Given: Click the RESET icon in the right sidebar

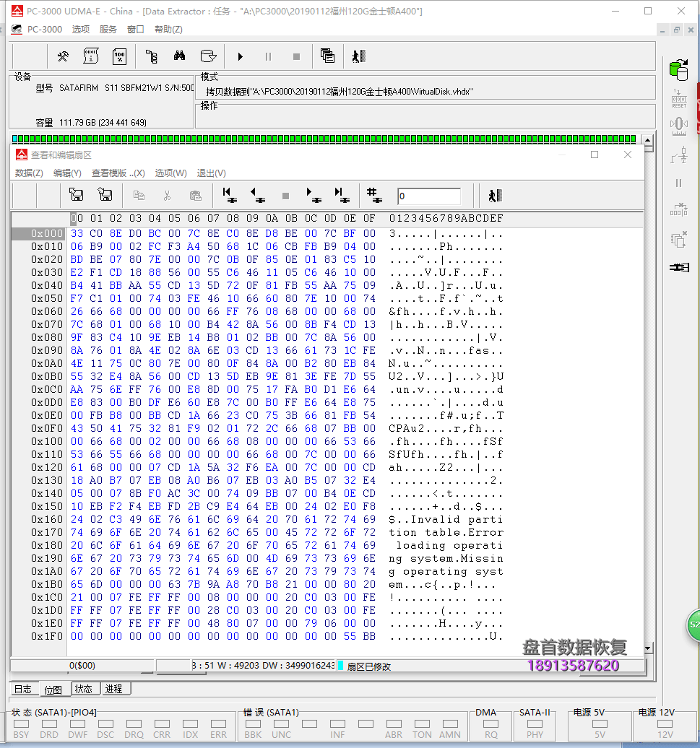Looking at the screenshot, I should coord(679,99).
